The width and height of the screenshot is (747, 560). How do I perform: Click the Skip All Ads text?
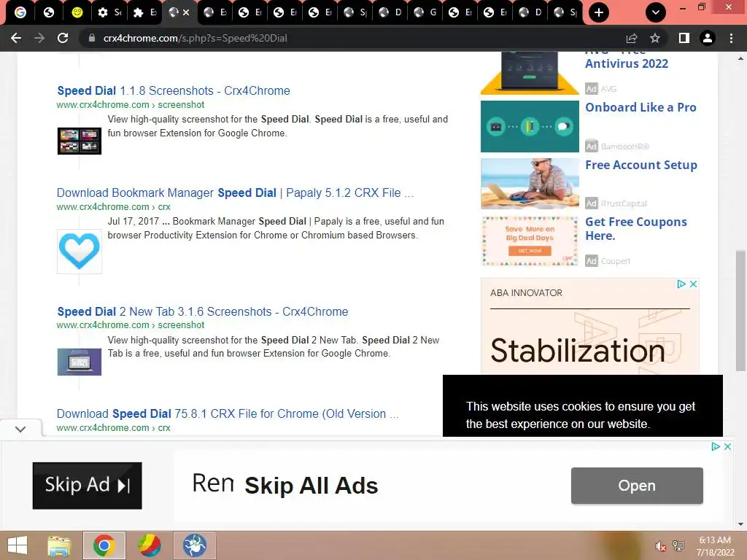311,486
